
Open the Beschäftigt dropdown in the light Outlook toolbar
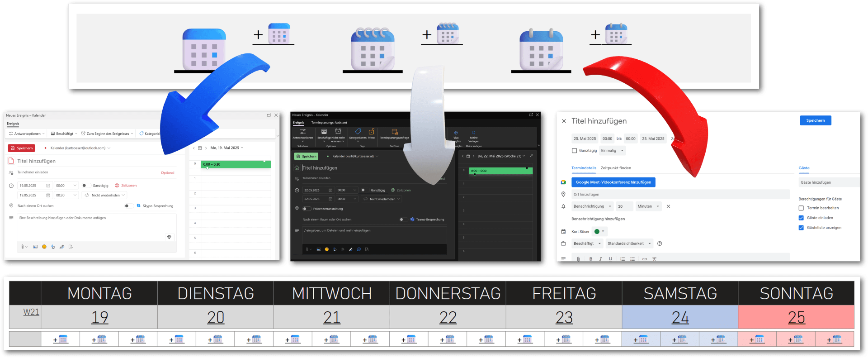(x=64, y=134)
